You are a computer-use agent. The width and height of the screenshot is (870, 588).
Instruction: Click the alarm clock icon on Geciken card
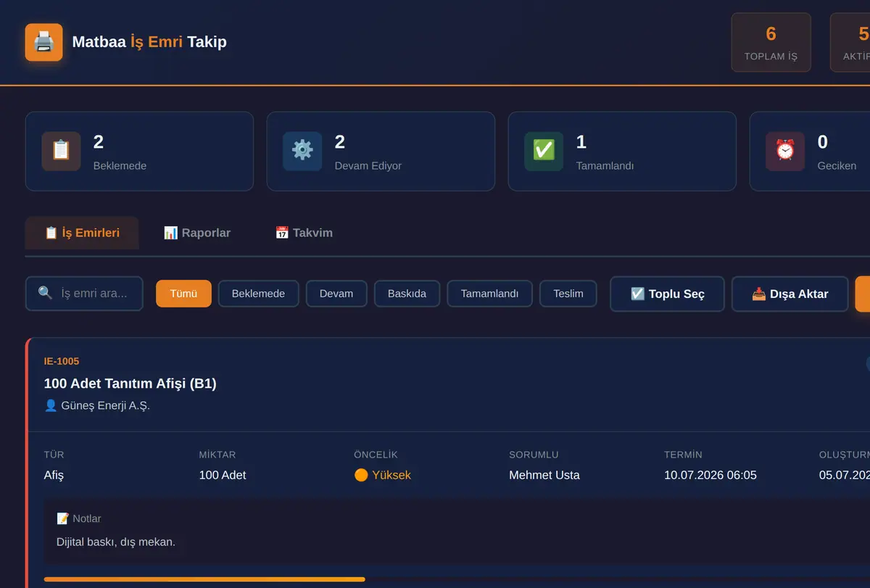pos(785,151)
